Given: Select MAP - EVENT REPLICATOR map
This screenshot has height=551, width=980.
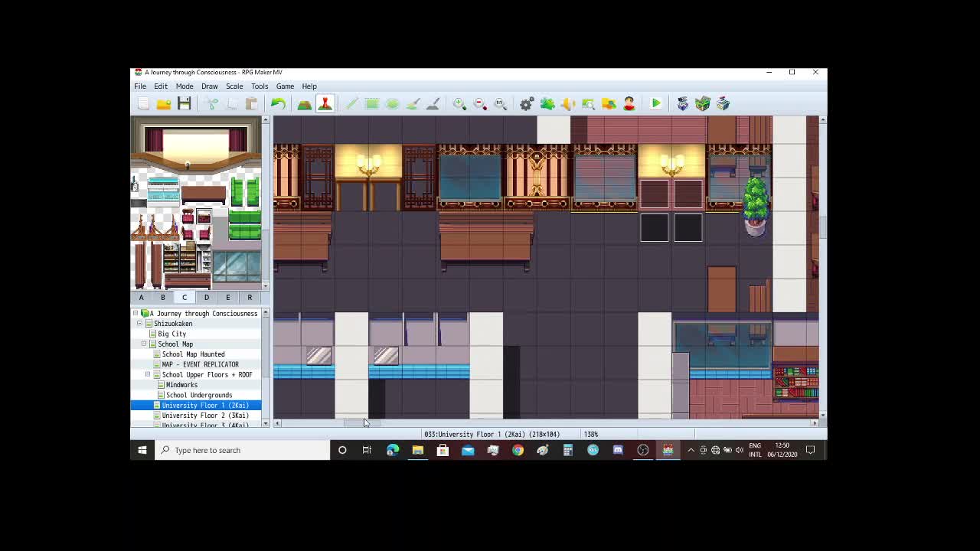Looking at the screenshot, I should pos(200,364).
